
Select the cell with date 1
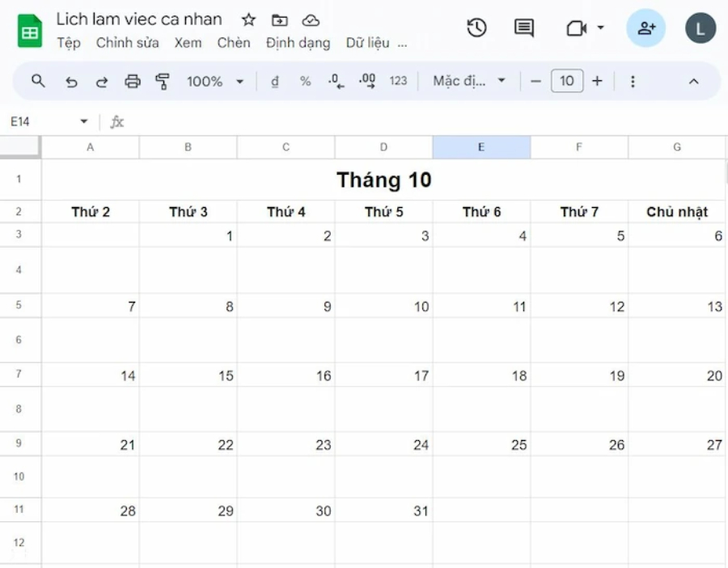[x=188, y=235]
